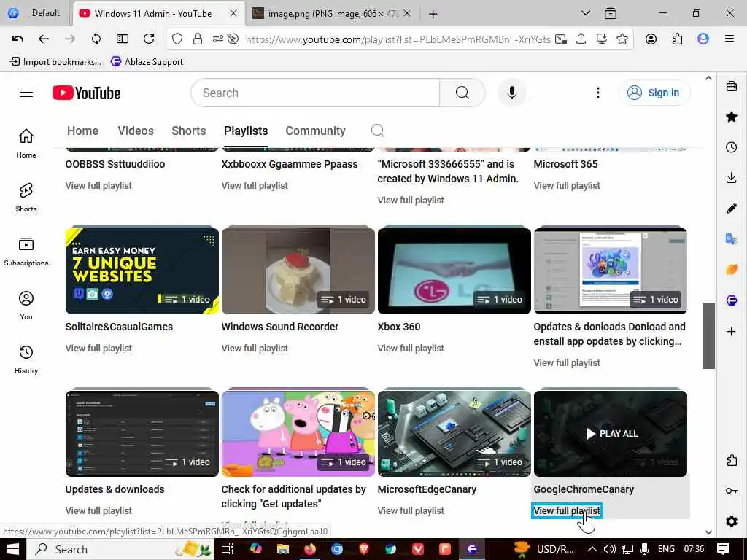
Task: View full playlist under GoogleChromeCanary
Action: coord(567,511)
